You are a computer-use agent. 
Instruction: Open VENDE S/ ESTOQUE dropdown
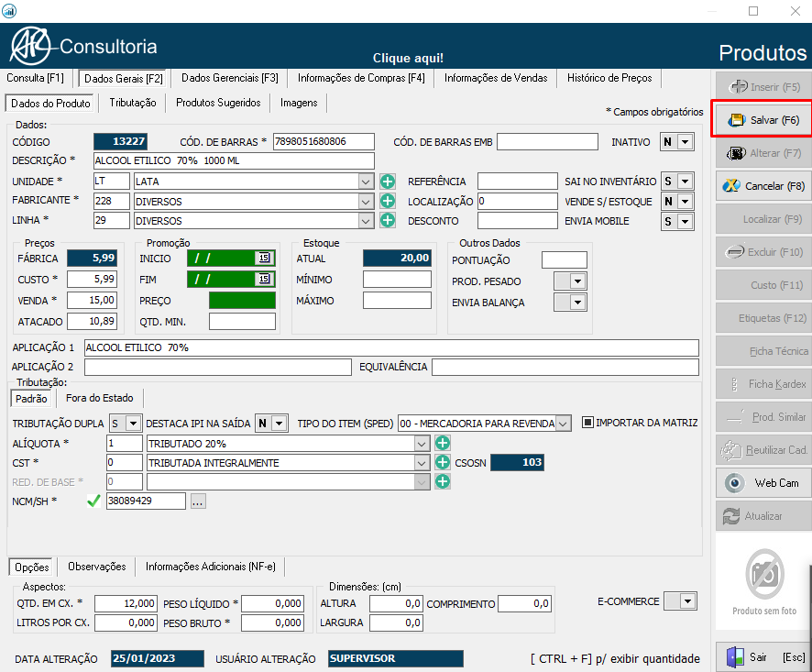(x=686, y=201)
